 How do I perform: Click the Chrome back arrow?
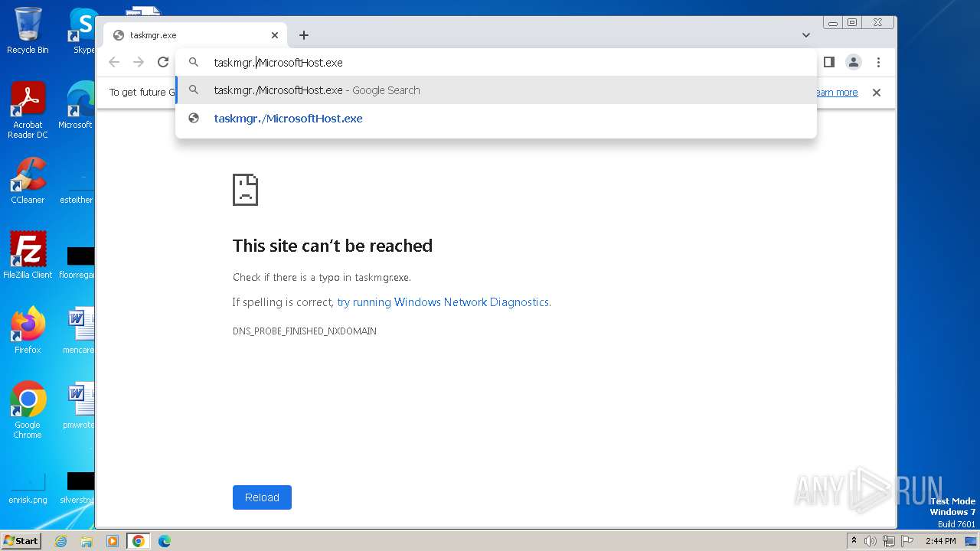[114, 62]
